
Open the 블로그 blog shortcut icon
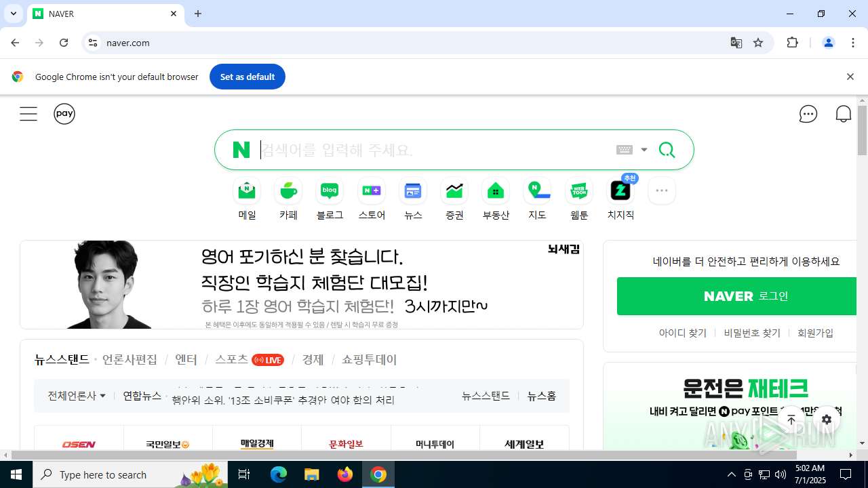(x=330, y=191)
